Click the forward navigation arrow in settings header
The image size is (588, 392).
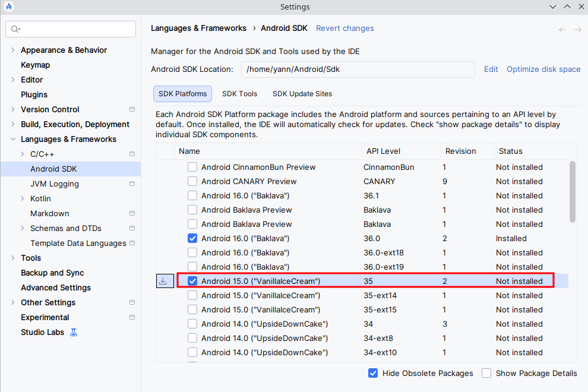(577, 29)
